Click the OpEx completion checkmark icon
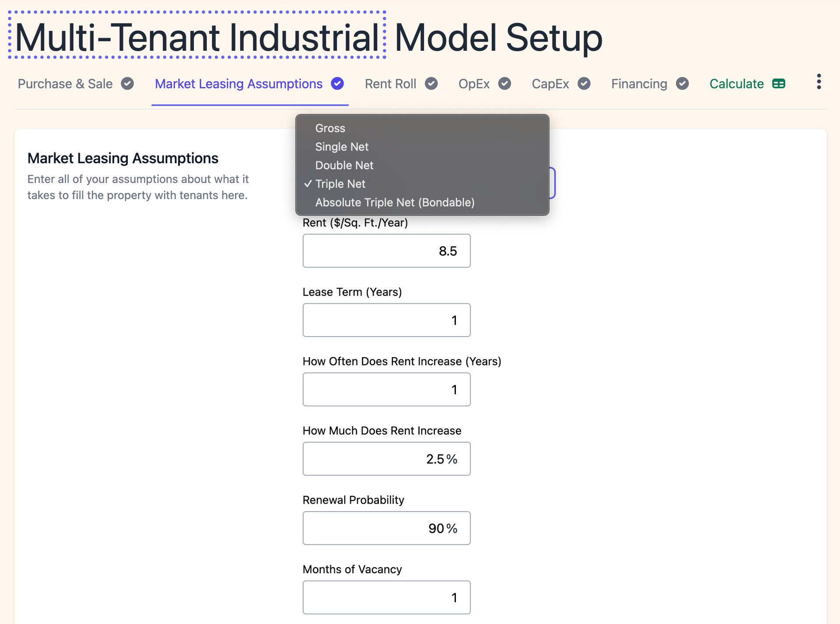Image resolution: width=840 pixels, height=624 pixels. tap(504, 84)
